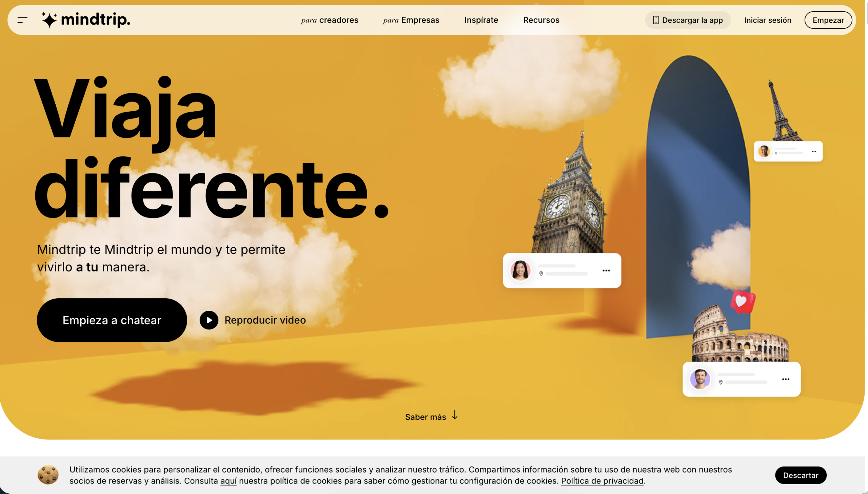Open three-dot menu on Big Ben card
This screenshot has width=868, height=494.
point(606,270)
